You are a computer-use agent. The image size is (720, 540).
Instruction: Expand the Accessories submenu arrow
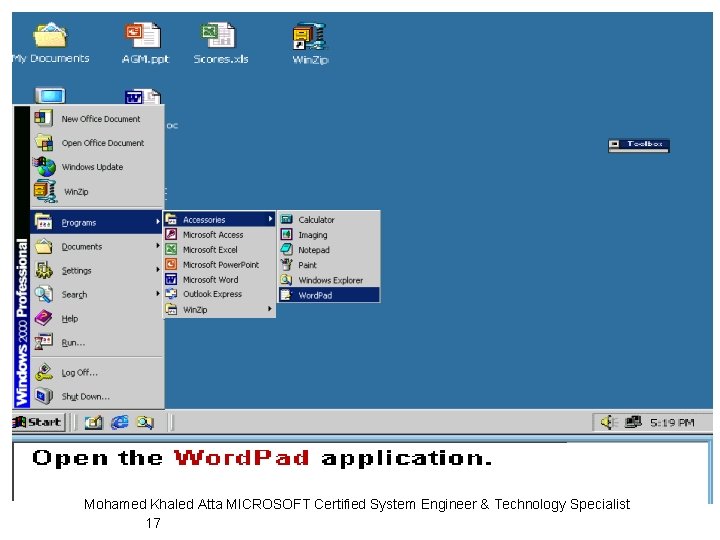270,219
